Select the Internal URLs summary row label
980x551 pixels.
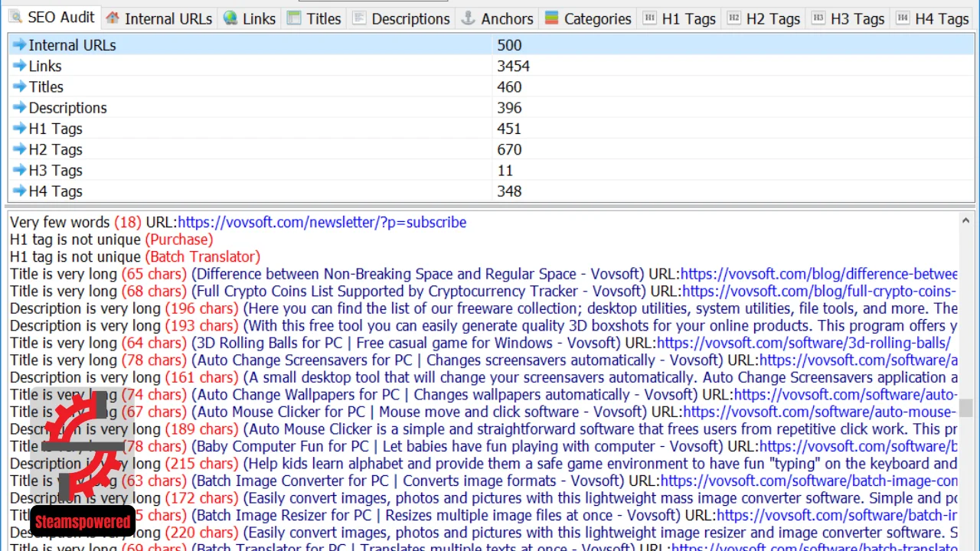click(x=72, y=45)
